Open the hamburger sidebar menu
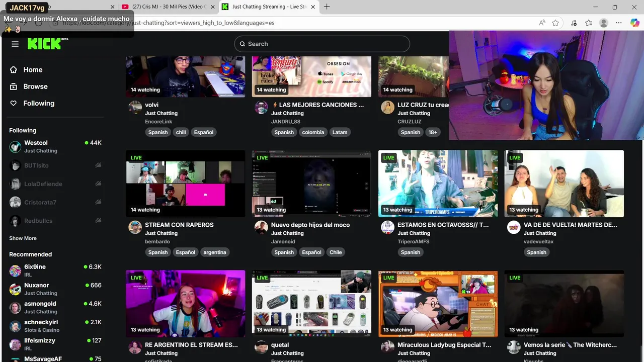 click(15, 44)
